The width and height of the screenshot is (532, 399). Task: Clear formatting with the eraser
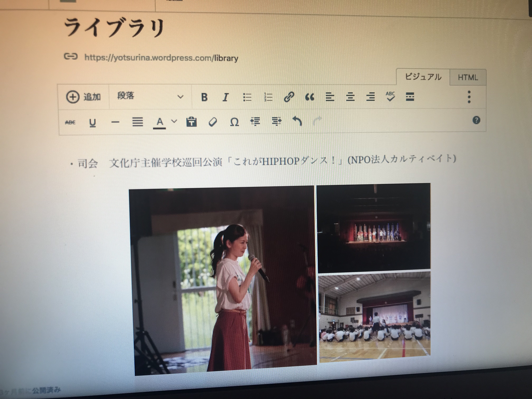tap(213, 122)
